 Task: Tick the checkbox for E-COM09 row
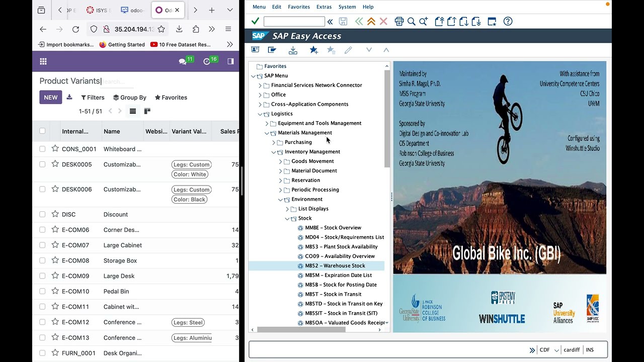coord(42,276)
